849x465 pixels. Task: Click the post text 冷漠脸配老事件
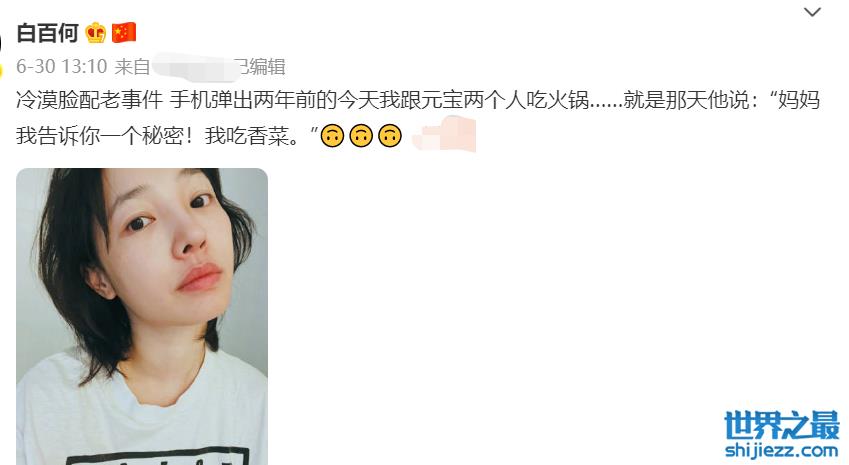89,101
